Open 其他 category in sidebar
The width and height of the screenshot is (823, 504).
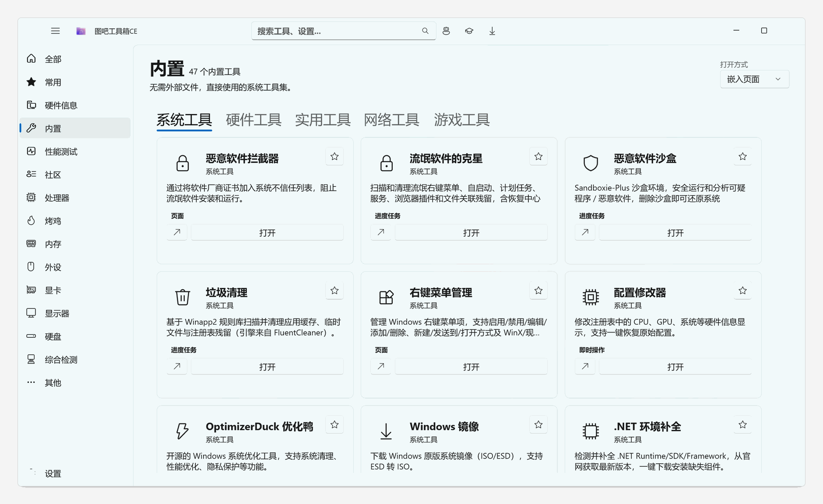click(75, 383)
